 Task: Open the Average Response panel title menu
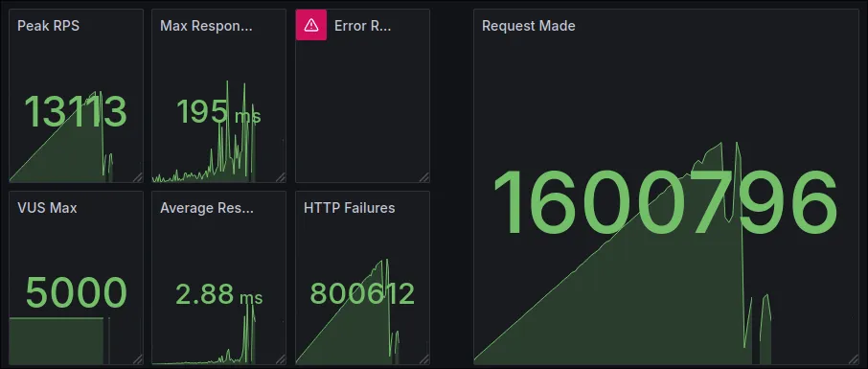coord(207,208)
